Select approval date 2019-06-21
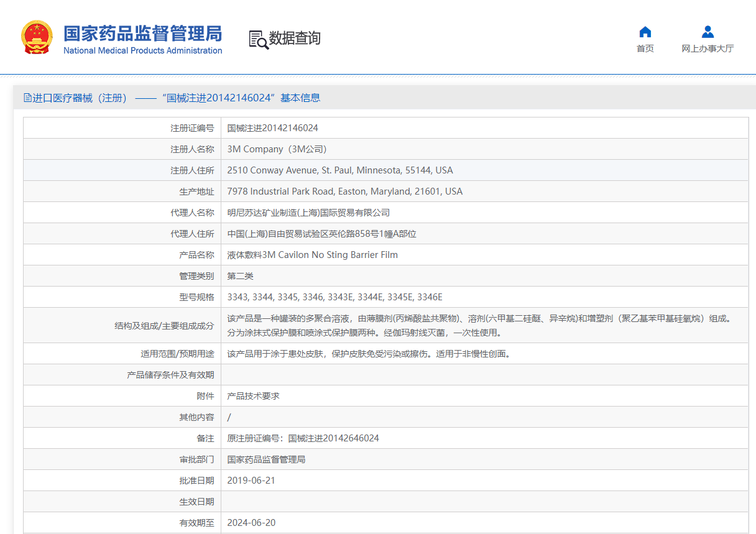Image resolution: width=756 pixels, height=534 pixels. [251, 481]
